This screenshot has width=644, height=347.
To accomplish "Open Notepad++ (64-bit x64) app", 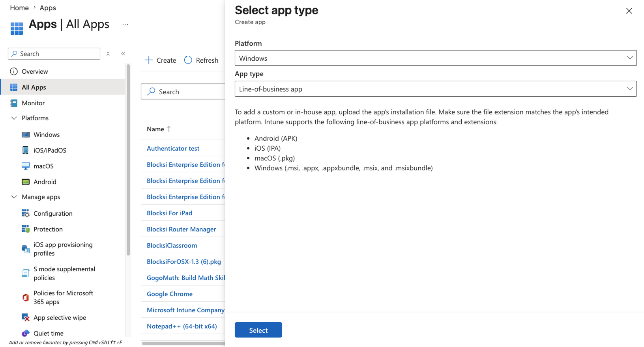I will pyautogui.click(x=182, y=326).
